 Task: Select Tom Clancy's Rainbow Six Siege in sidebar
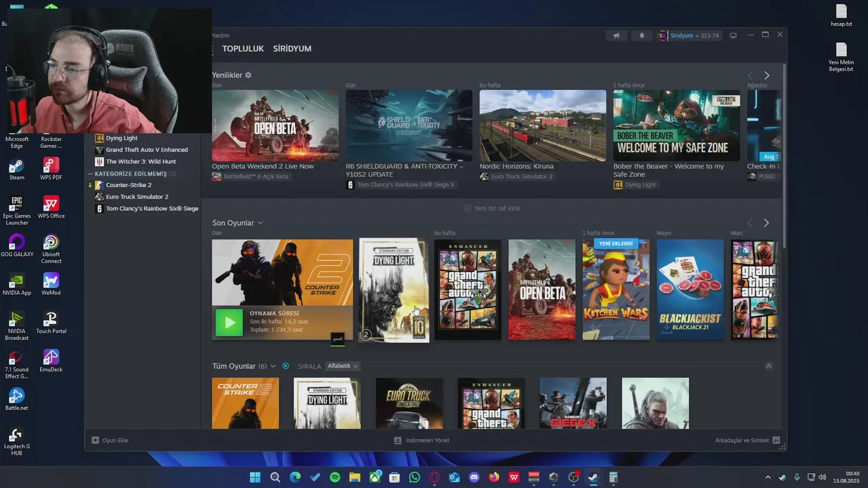(x=147, y=209)
